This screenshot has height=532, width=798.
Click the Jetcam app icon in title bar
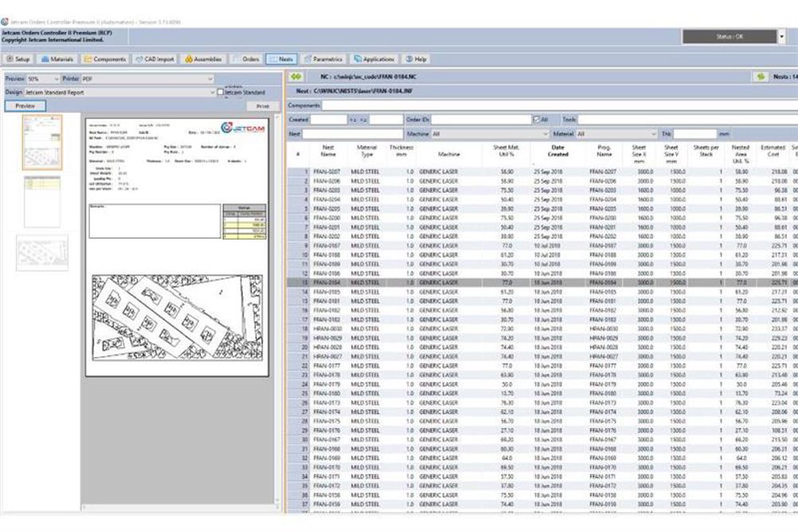(5, 22)
